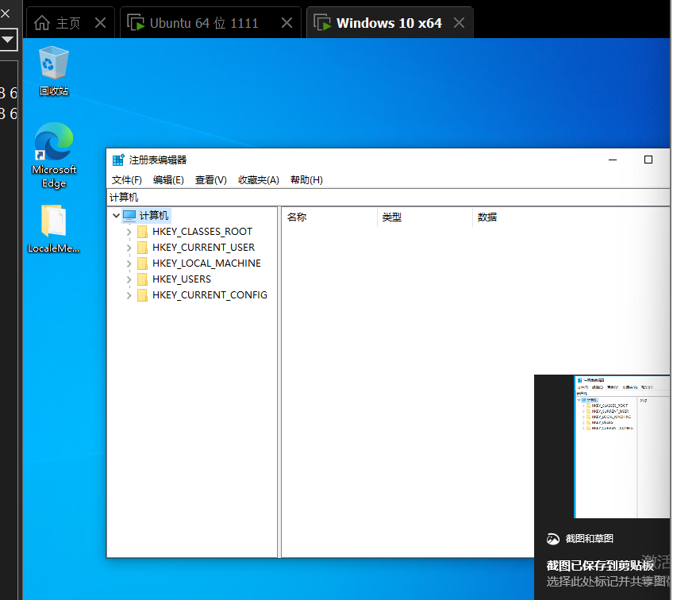Click HKEY_CURRENT_CONFIG folder icon
Image resolution: width=700 pixels, height=600 pixels.
click(142, 295)
